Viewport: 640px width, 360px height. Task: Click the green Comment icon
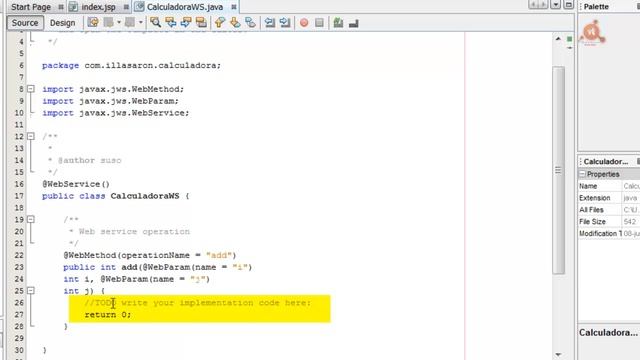pyautogui.click(x=338, y=23)
